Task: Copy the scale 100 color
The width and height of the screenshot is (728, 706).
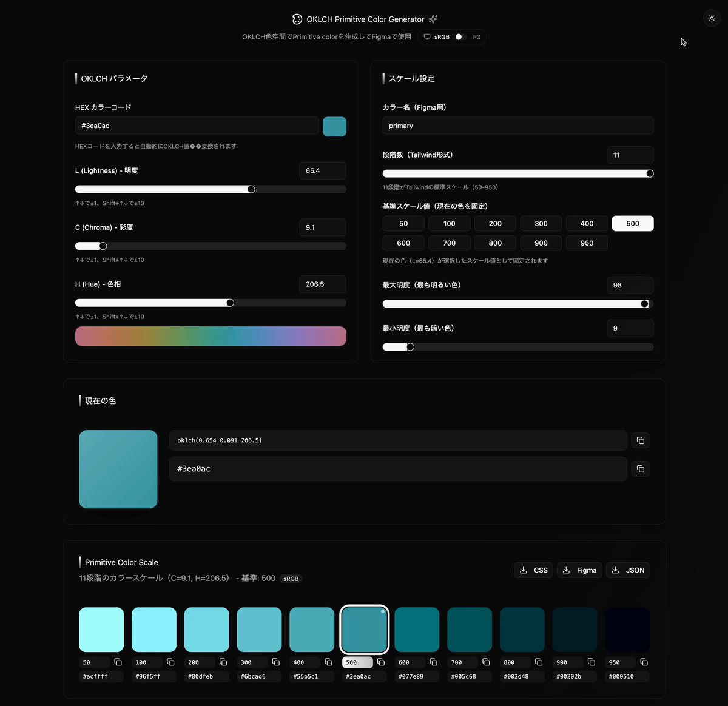Action: (x=170, y=662)
